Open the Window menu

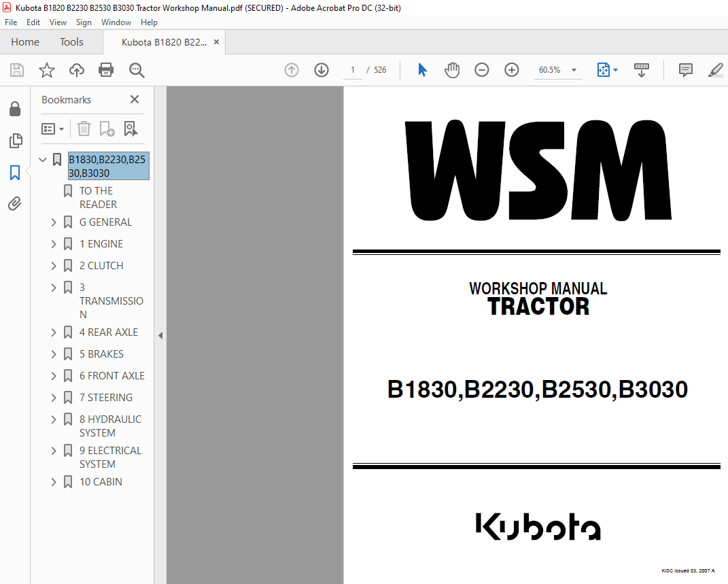(116, 22)
